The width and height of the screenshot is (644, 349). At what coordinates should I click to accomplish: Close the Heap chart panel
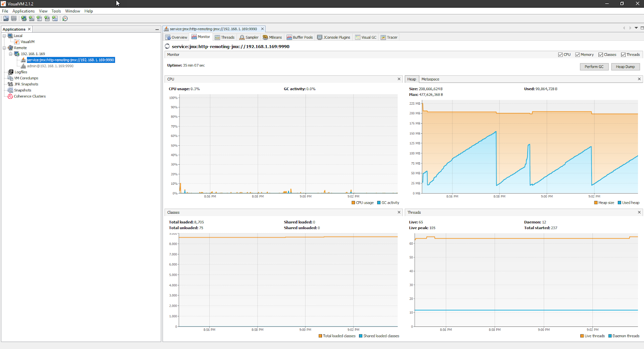pos(639,79)
